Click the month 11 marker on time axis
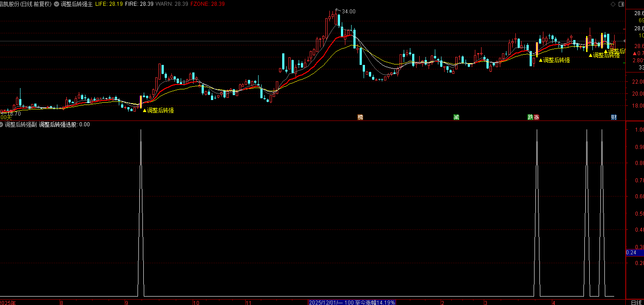 (248, 302)
